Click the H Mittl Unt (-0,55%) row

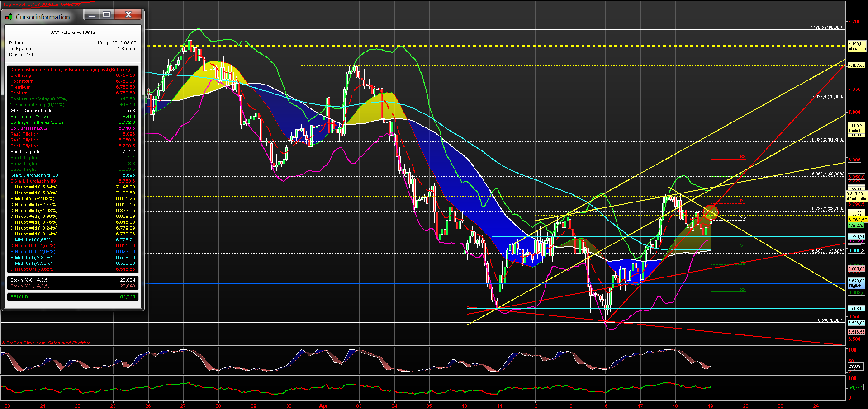[x=72, y=240]
